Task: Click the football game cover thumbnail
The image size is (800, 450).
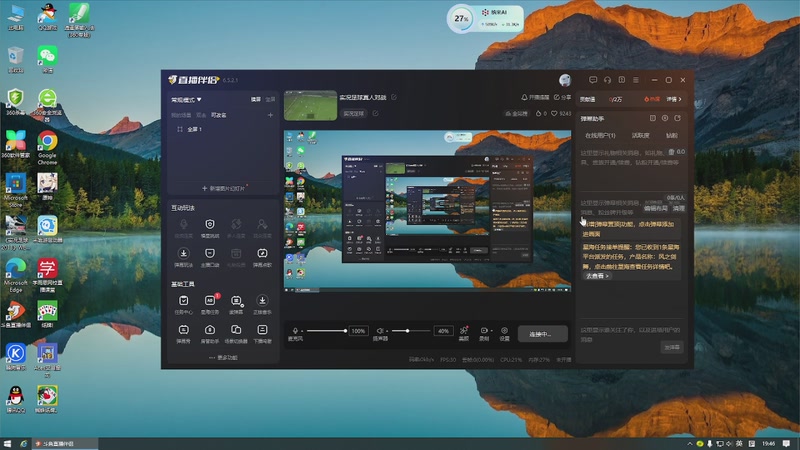Action: [310, 105]
